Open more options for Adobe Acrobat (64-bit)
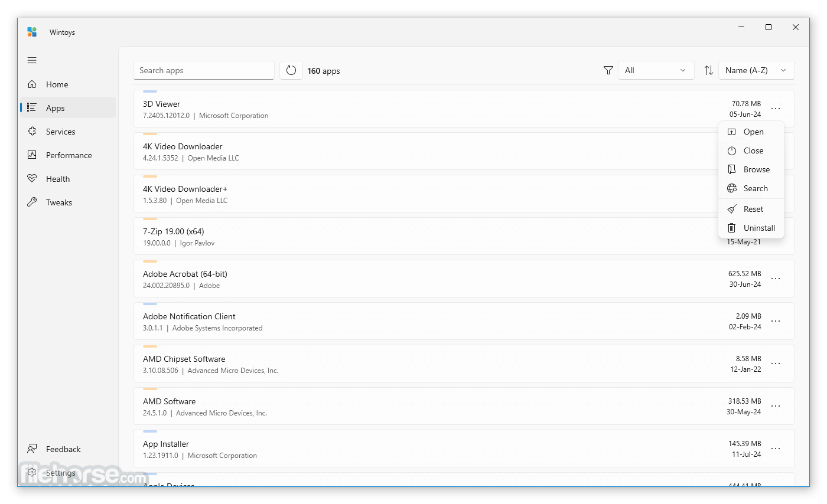This screenshot has height=504, width=827. pyautogui.click(x=776, y=279)
